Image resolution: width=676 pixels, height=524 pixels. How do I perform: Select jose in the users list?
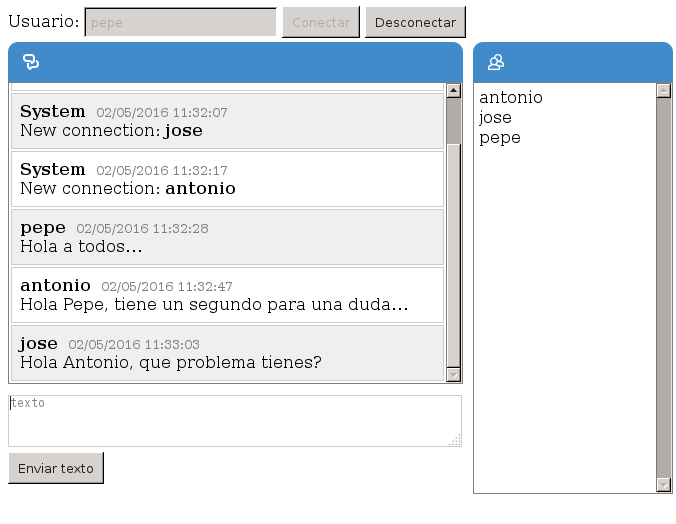[495, 117]
